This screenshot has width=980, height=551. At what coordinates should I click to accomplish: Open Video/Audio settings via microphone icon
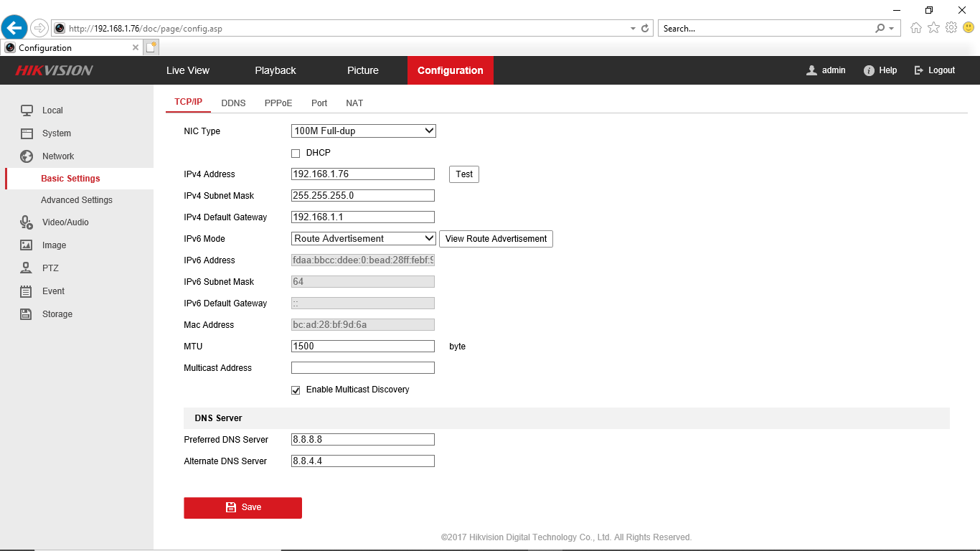coord(27,222)
